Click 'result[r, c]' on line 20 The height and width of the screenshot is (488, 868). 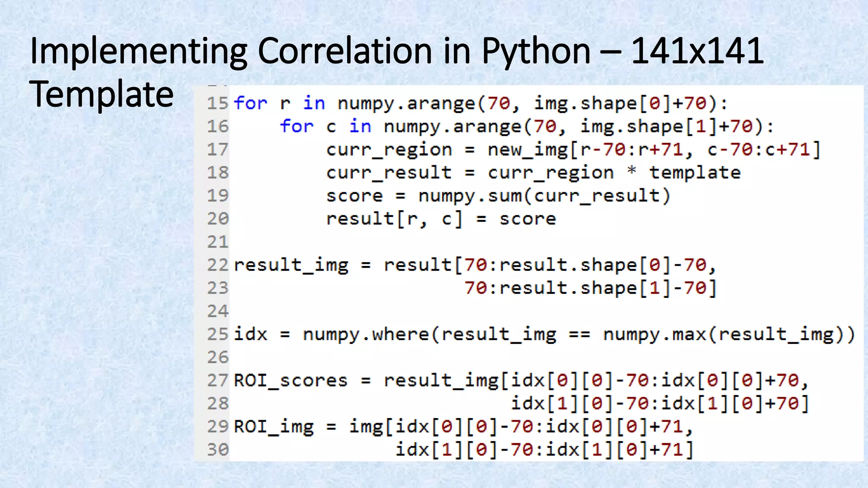(x=394, y=219)
